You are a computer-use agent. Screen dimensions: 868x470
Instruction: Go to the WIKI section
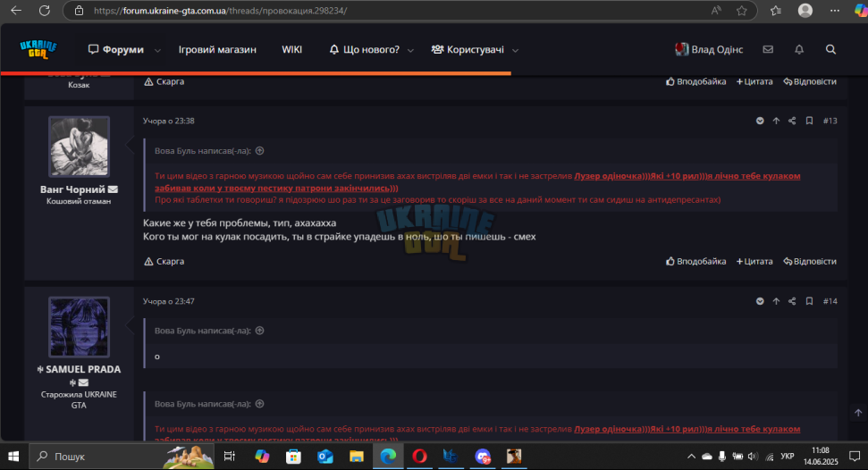click(x=291, y=49)
